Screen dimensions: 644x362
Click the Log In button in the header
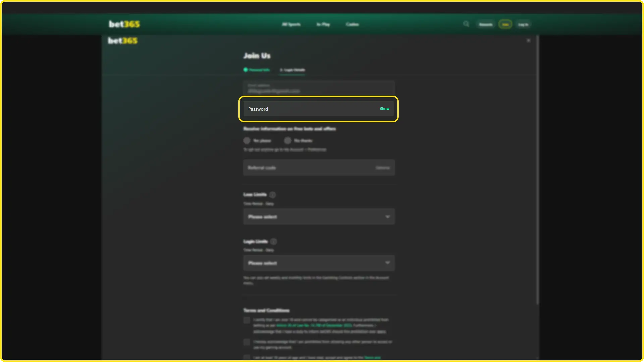pos(523,24)
